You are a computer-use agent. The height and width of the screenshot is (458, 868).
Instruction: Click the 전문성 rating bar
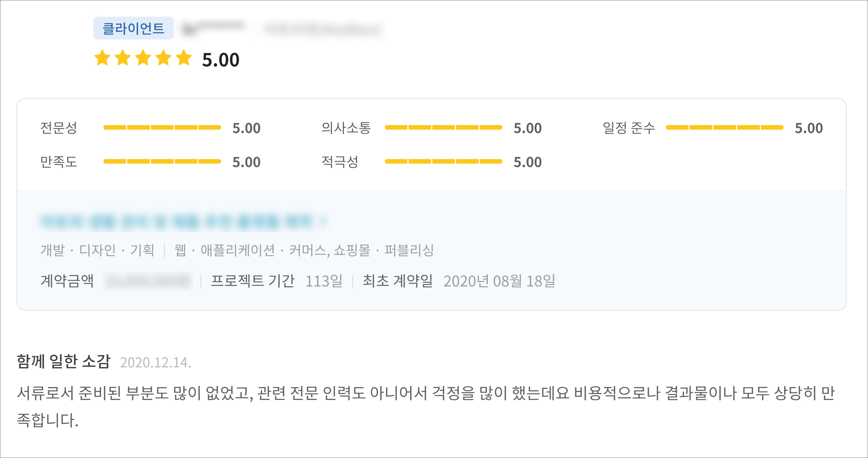coord(162,128)
